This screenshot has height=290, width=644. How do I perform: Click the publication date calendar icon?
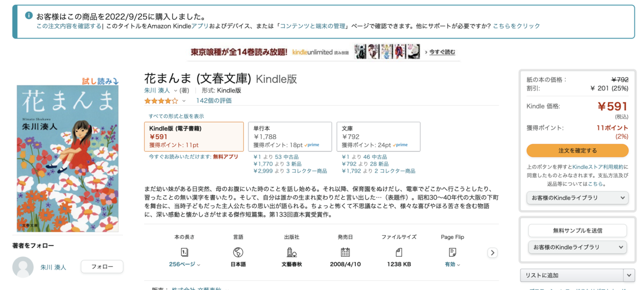pos(345,252)
